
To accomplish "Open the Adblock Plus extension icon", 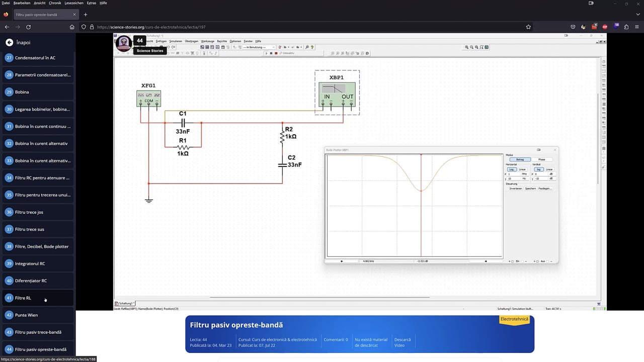I will tap(605, 27).
